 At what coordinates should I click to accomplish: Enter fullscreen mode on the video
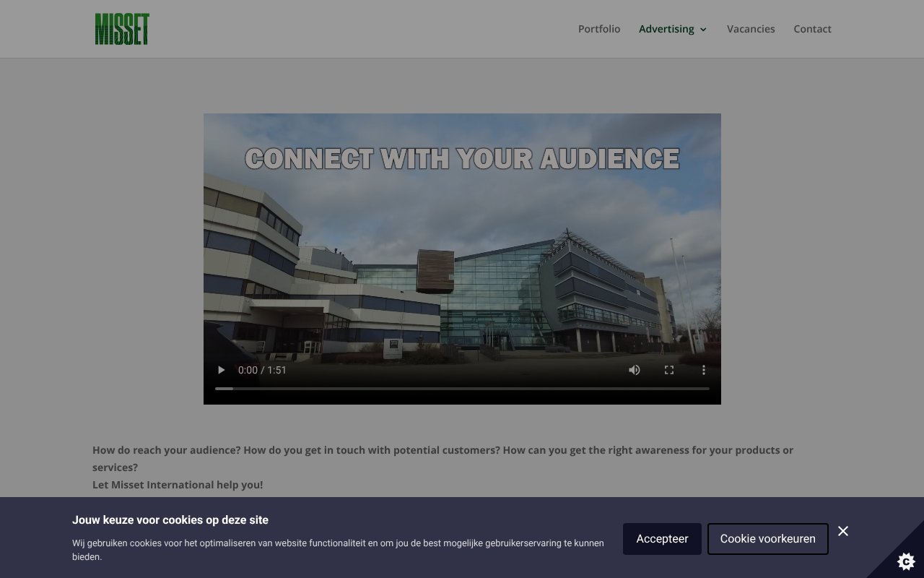[x=668, y=369]
